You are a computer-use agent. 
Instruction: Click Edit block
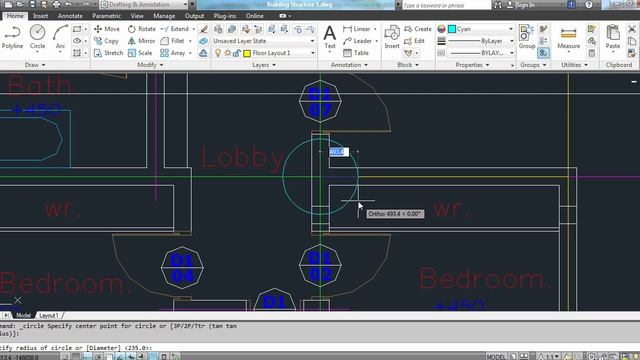[x=414, y=41]
